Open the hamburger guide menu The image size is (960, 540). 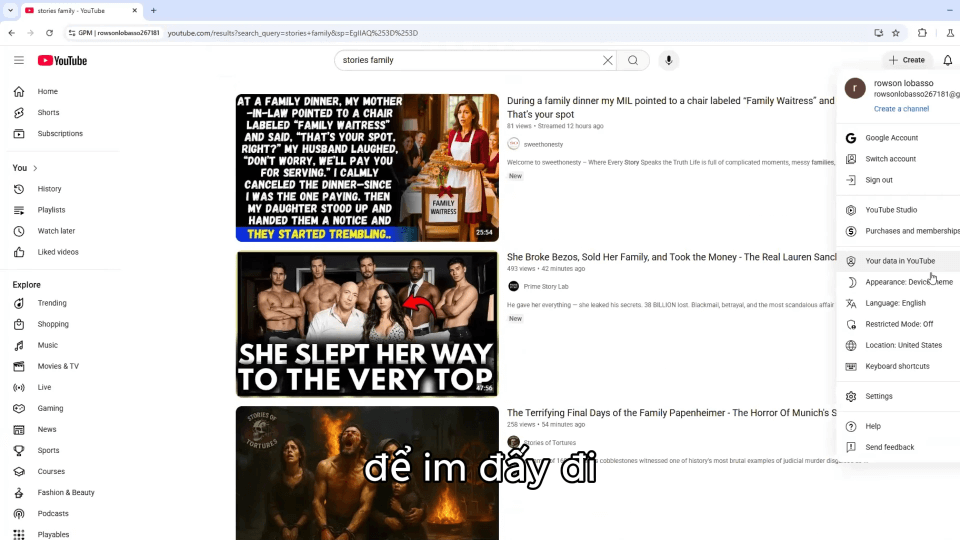coord(18,60)
